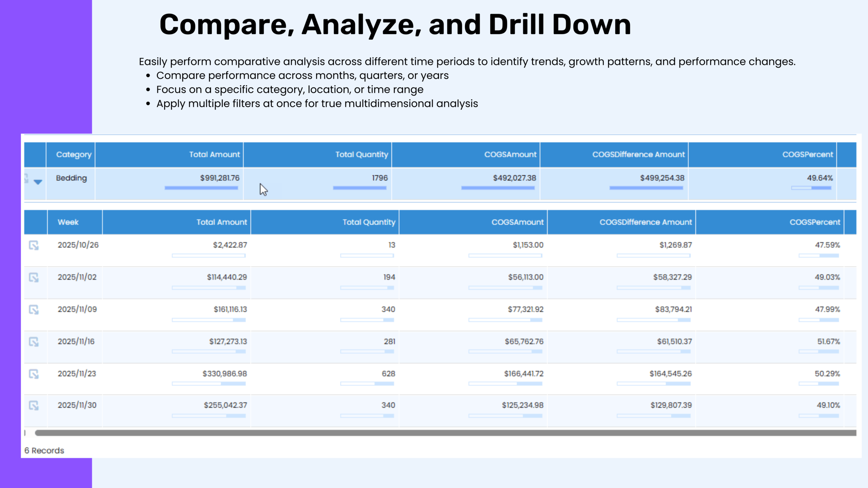The height and width of the screenshot is (488, 868).
Task: Select the $330,986.98 Total Amount cell
Action: (x=224, y=374)
